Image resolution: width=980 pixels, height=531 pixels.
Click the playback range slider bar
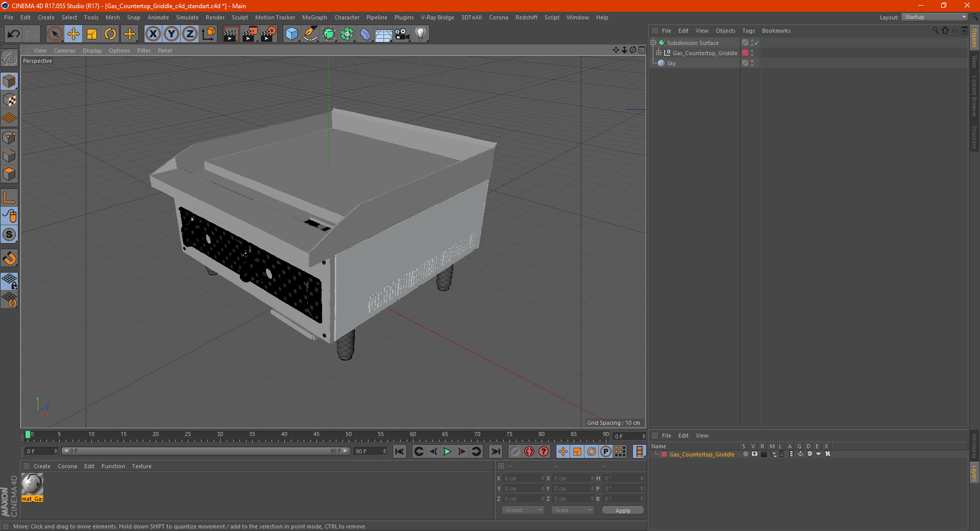click(x=206, y=451)
